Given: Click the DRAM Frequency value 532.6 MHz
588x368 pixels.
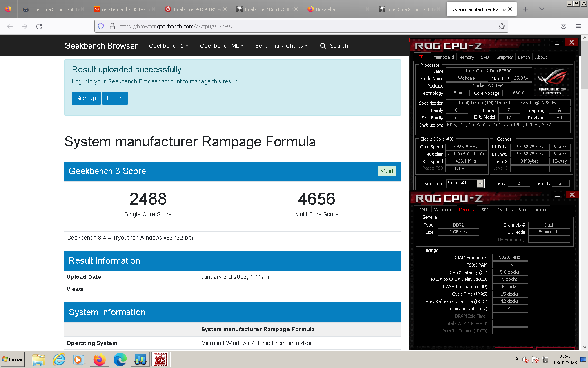Looking at the screenshot, I should tap(510, 258).
